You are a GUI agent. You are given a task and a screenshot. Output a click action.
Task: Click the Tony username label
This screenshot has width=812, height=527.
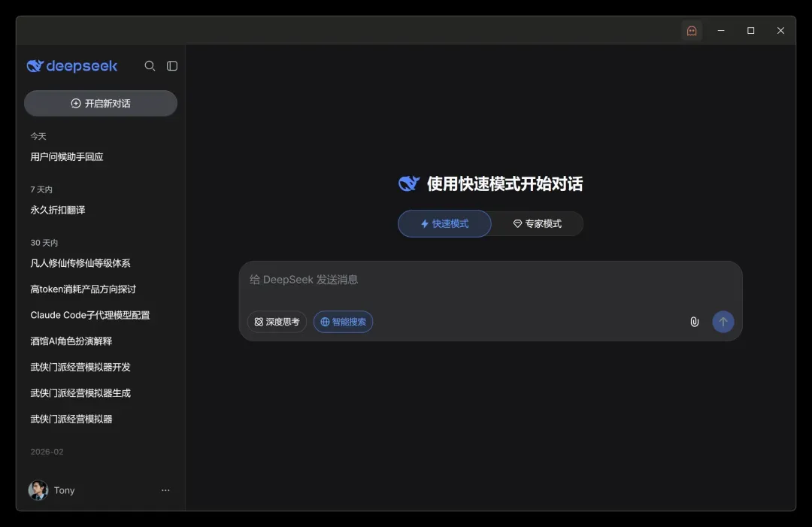pyautogui.click(x=64, y=490)
